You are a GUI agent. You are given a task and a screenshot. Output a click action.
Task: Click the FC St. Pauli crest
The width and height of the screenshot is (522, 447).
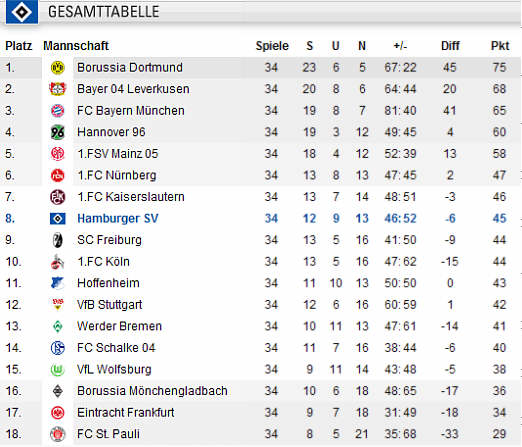57,434
